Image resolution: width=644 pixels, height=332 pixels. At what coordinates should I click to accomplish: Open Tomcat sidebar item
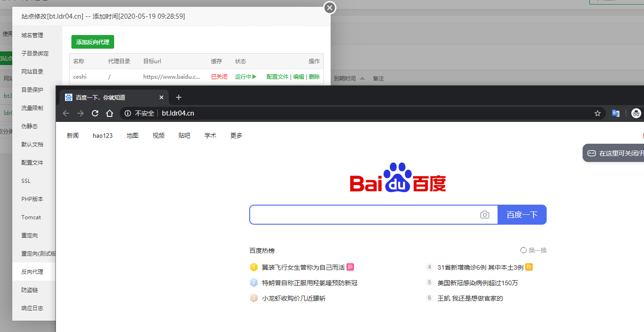click(x=31, y=217)
